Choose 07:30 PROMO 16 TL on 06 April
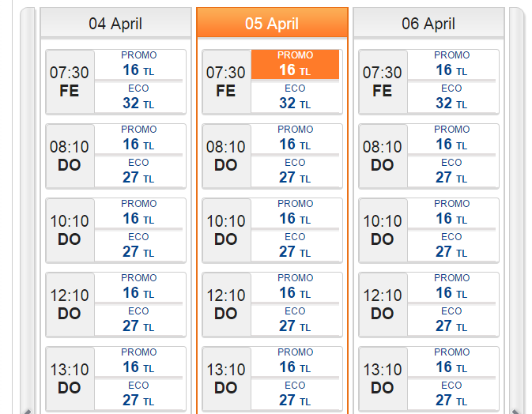 [x=451, y=64]
